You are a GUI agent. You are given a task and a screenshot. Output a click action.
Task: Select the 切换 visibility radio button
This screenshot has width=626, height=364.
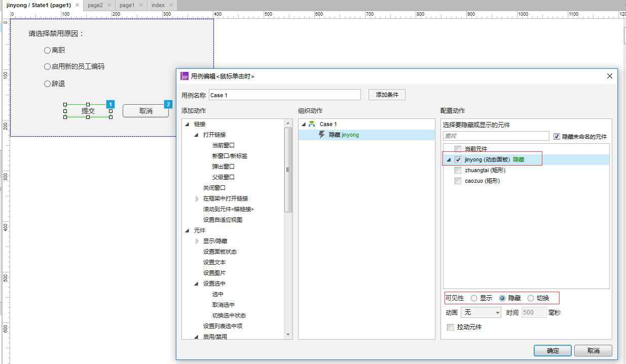point(531,298)
